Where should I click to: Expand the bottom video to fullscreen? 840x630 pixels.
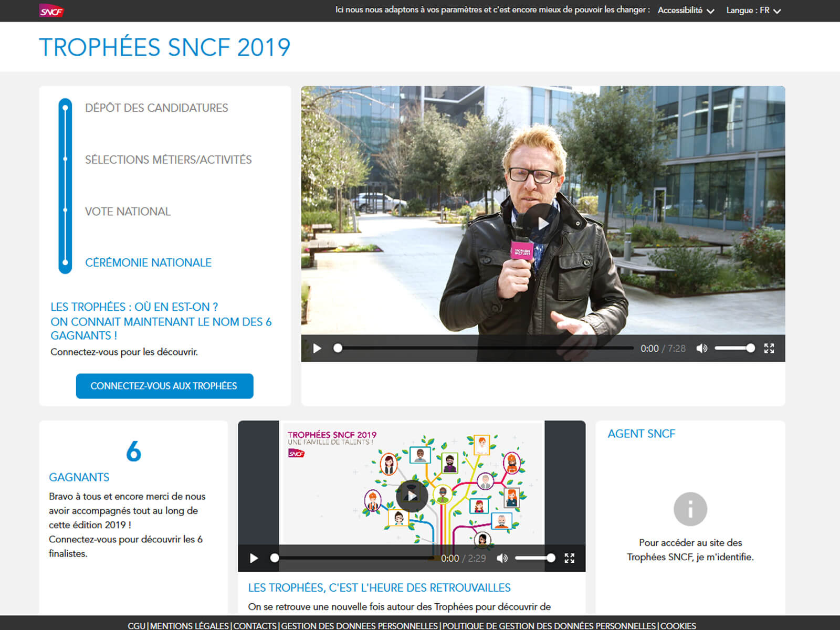click(570, 559)
